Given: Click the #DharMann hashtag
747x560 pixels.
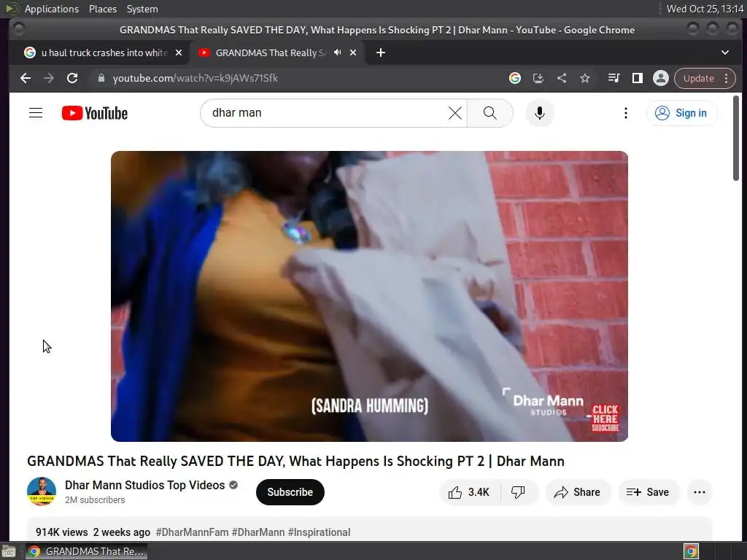Looking at the screenshot, I should 258,532.
